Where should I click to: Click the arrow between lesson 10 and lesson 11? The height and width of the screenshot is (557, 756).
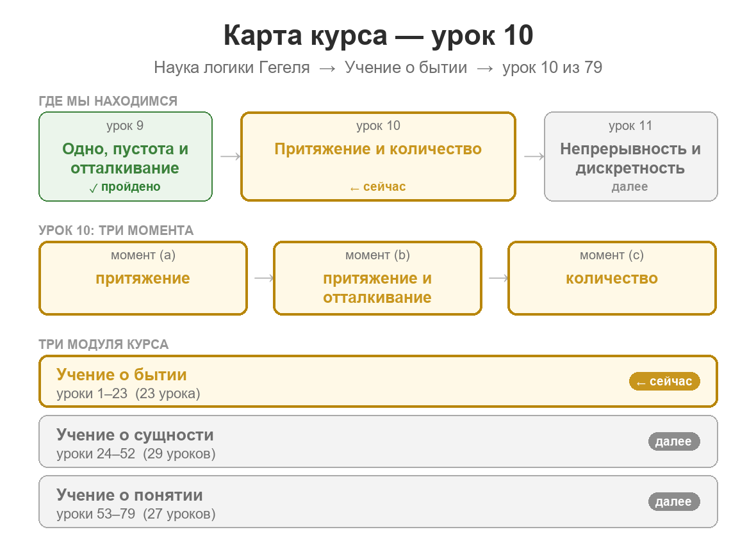[534, 156]
